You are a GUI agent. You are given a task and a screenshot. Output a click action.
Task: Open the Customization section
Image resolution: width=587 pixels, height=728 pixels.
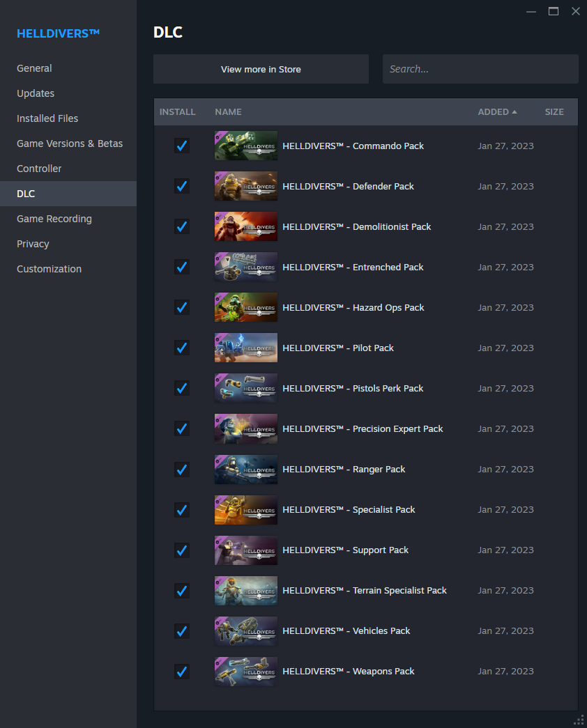point(68,269)
